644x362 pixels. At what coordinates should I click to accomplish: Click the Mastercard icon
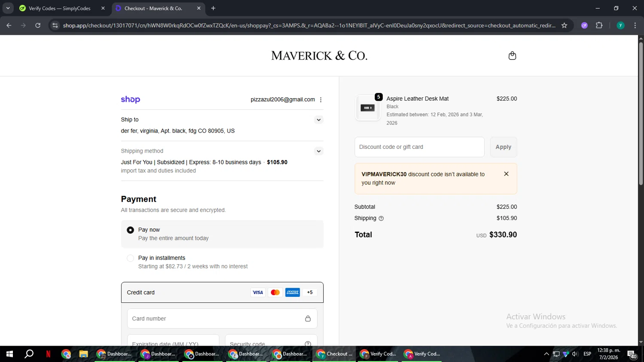275,293
